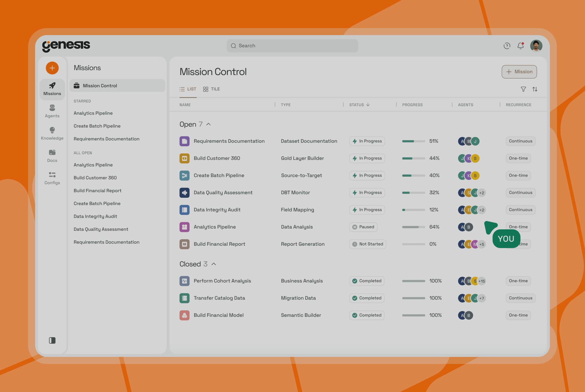Viewport: 585px width, 392px height.
Task: Go to Docs folder section
Action: pos(52,156)
